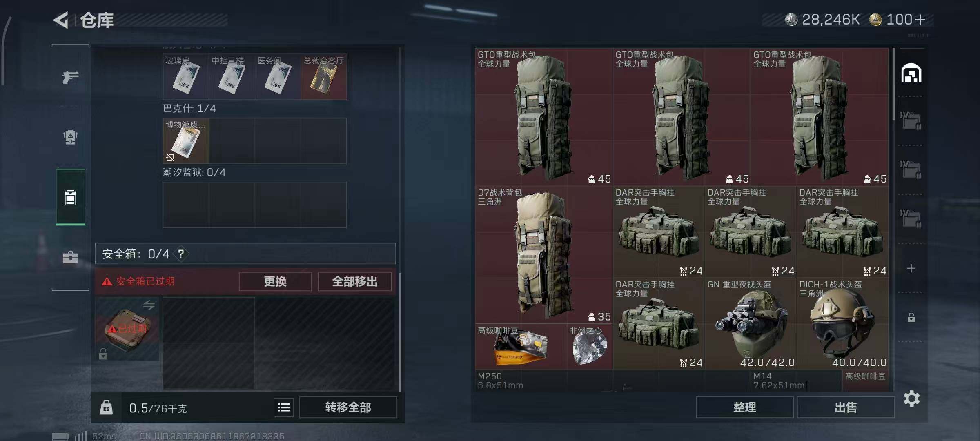Image resolution: width=980 pixels, height=441 pixels.
Task: Select the GN 重型夜视头盔 helmet
Action: (x=751, y=324)
